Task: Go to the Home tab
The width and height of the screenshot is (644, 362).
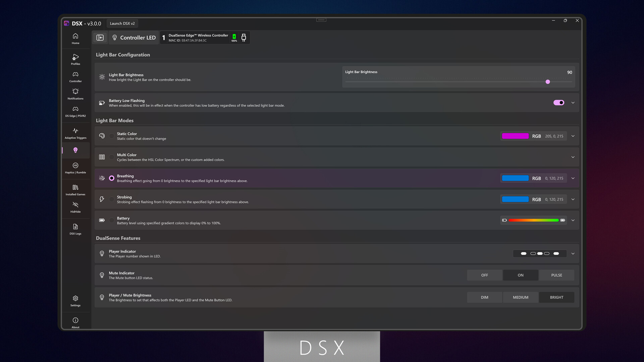Action: pos(75,38)
